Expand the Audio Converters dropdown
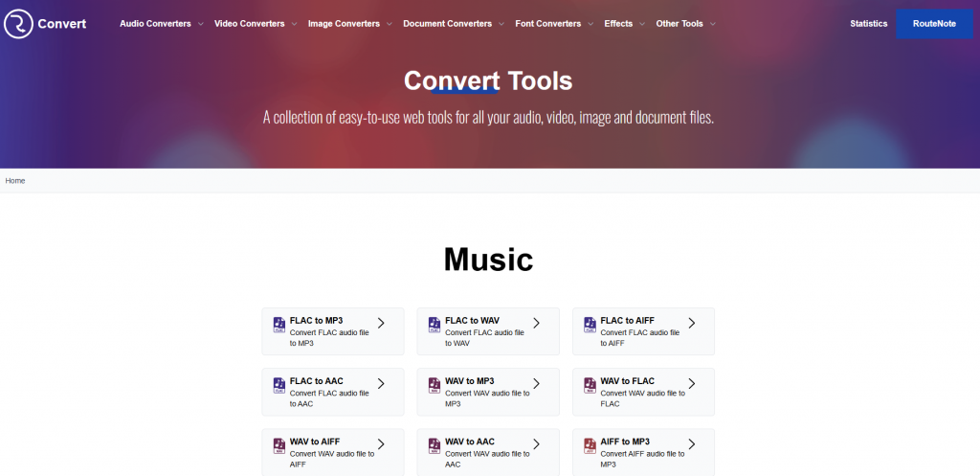Image resolution: width=980 pixels, height=476 pixels. coord(161,24)
